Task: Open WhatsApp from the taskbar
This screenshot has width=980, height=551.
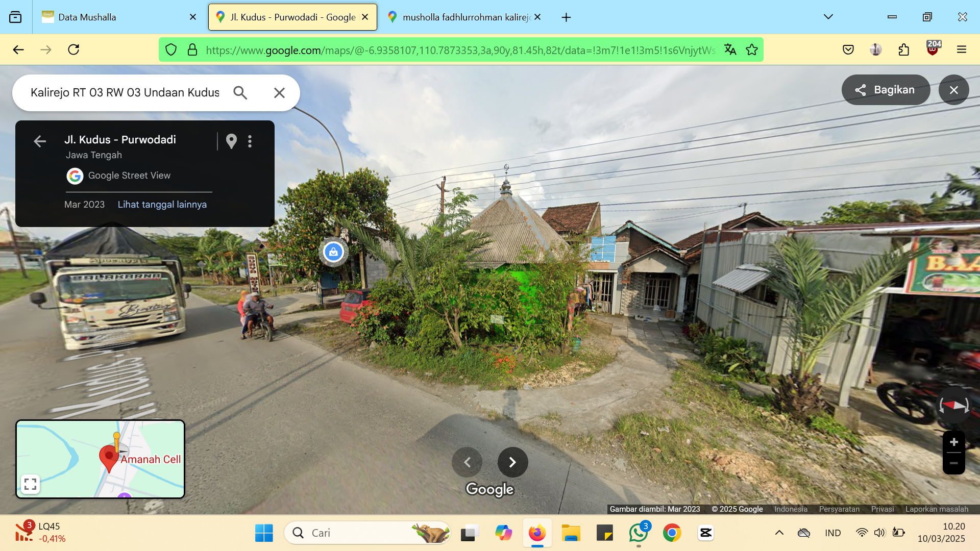Action: point(638,533)
